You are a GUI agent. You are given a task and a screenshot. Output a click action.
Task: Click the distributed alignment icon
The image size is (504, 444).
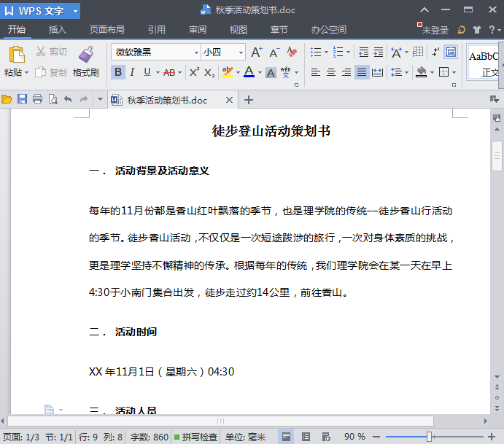tap(377, 72)
